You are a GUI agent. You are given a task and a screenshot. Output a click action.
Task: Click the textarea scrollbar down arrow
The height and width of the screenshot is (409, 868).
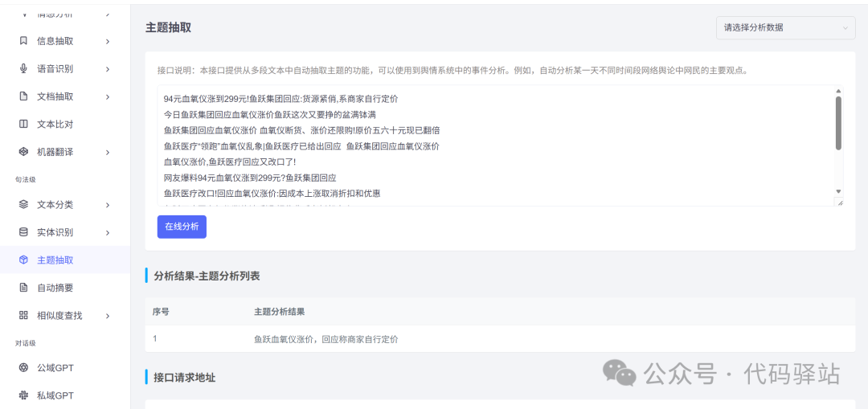point(838,191)
